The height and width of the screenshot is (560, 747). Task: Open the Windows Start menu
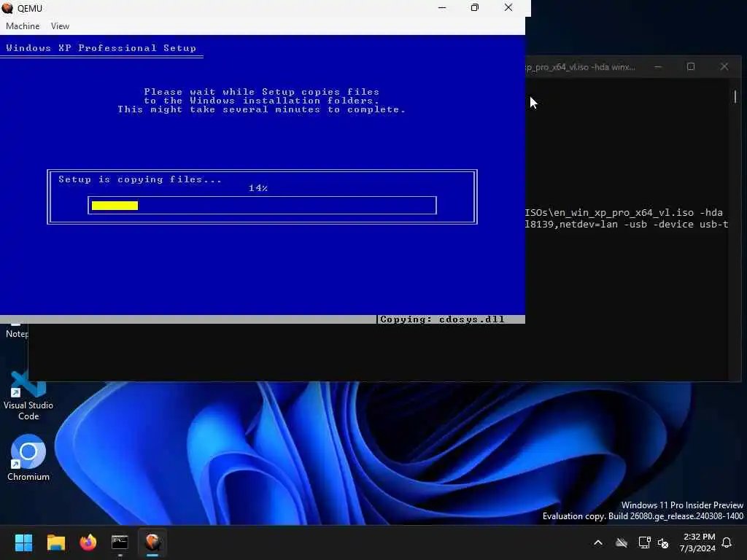click(x=23, y=542)
